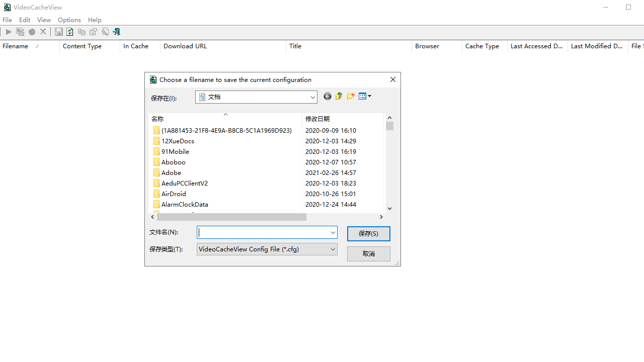Open the View Menu arrow in the dialog
The height and width of the screenshot is (362, 644).
coord(369,97)
